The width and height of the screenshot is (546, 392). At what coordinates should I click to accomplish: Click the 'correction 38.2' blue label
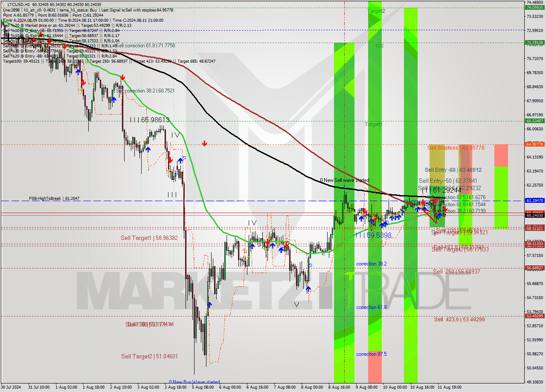point(372,264)
